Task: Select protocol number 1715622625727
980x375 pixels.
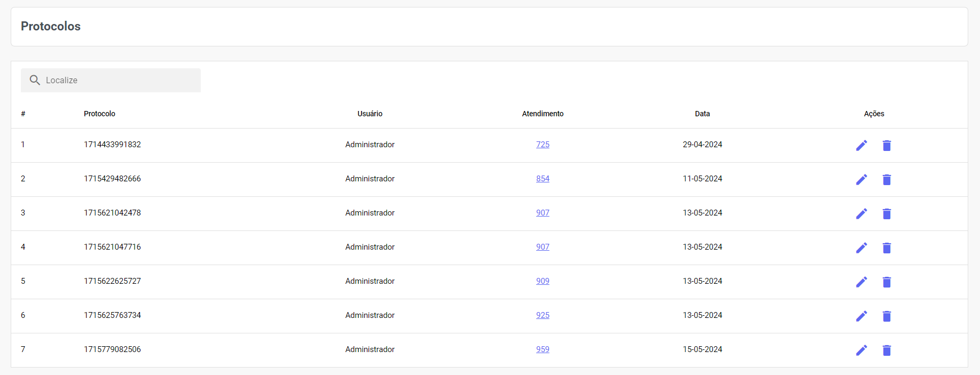Action: [x=112, y=281]
